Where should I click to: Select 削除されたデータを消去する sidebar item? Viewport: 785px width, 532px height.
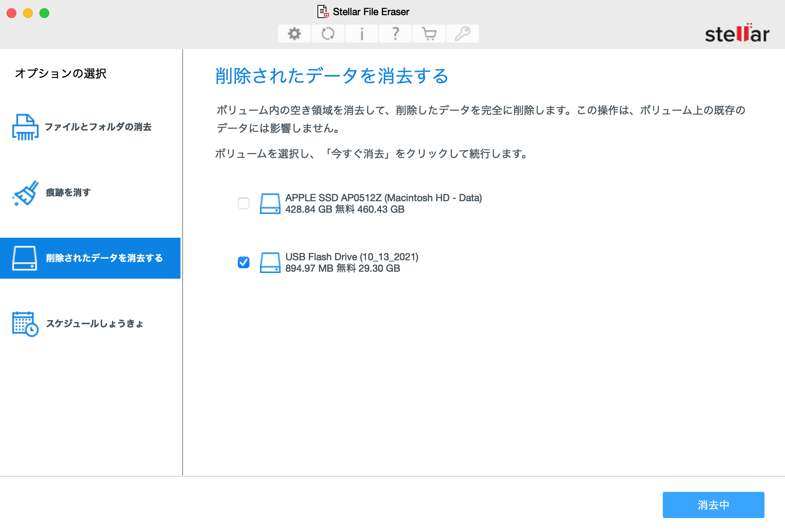[90, 258]
